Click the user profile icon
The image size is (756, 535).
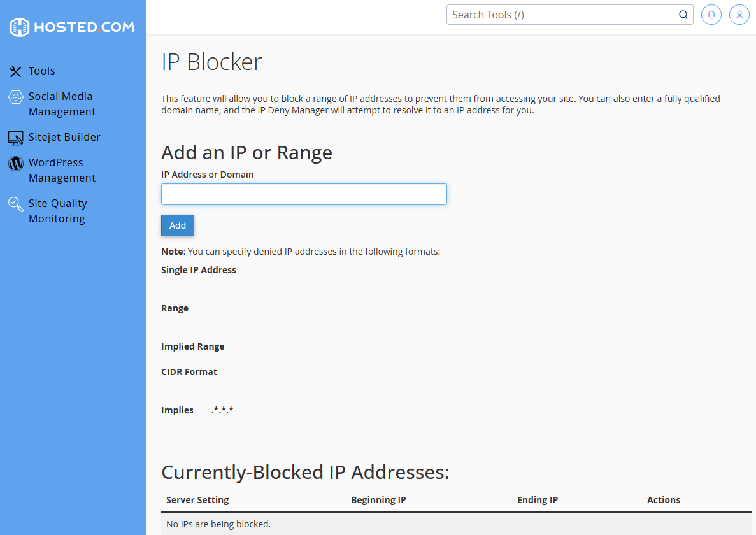(739, 14)
